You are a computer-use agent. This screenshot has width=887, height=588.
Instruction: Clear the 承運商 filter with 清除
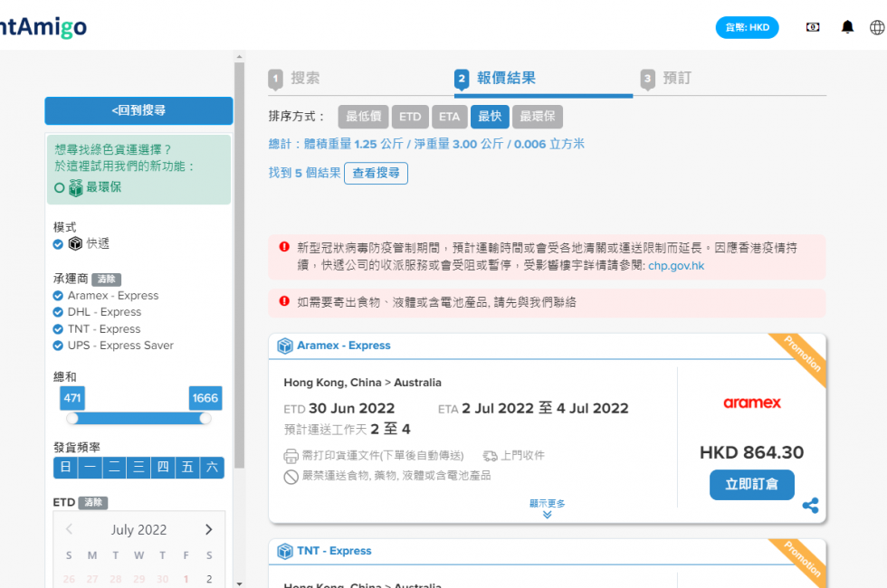coord(107,280)
